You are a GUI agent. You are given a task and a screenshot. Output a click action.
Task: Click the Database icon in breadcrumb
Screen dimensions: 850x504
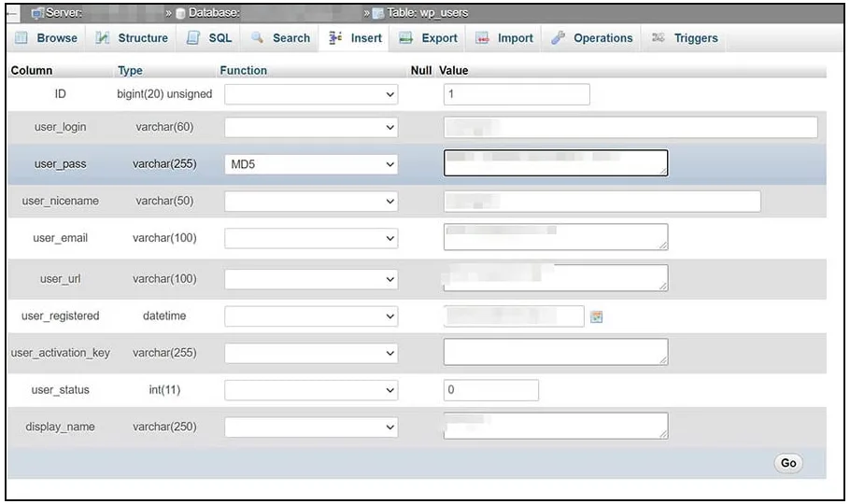pyautogui.click(x=181, y=13)
